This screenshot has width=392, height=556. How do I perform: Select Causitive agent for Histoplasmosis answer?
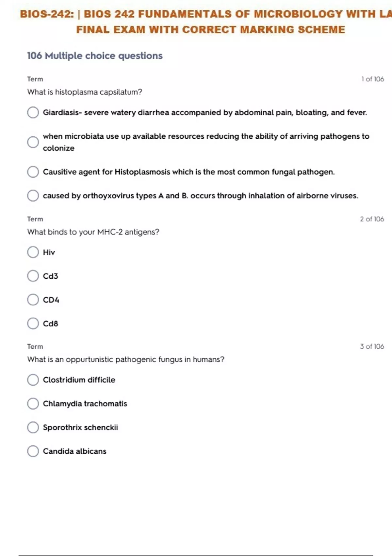[x=33, y=172]
